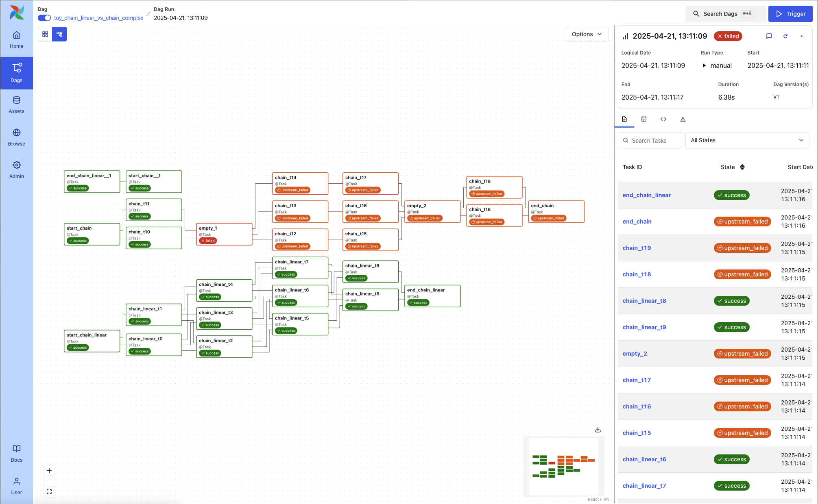Open the run actions caret menu
Viewport: 818px width, 504px height.
pos(802,36)
